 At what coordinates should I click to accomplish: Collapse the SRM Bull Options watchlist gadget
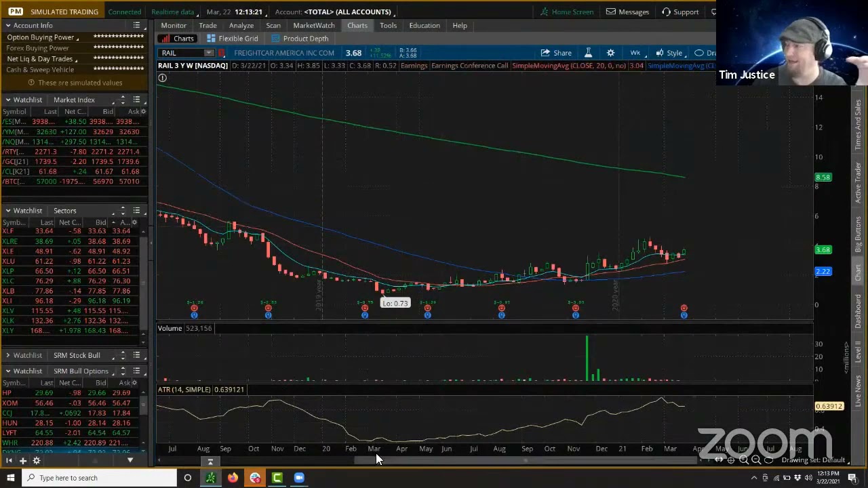[x=8, y=371]
